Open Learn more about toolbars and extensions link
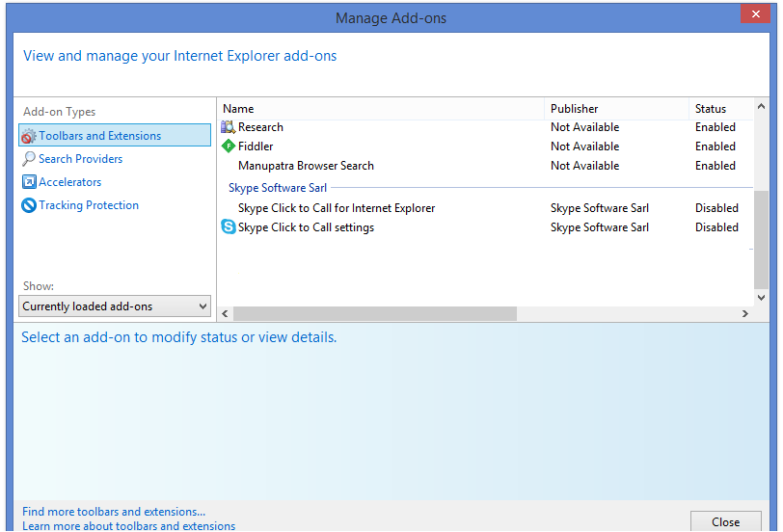 [129, 526]
